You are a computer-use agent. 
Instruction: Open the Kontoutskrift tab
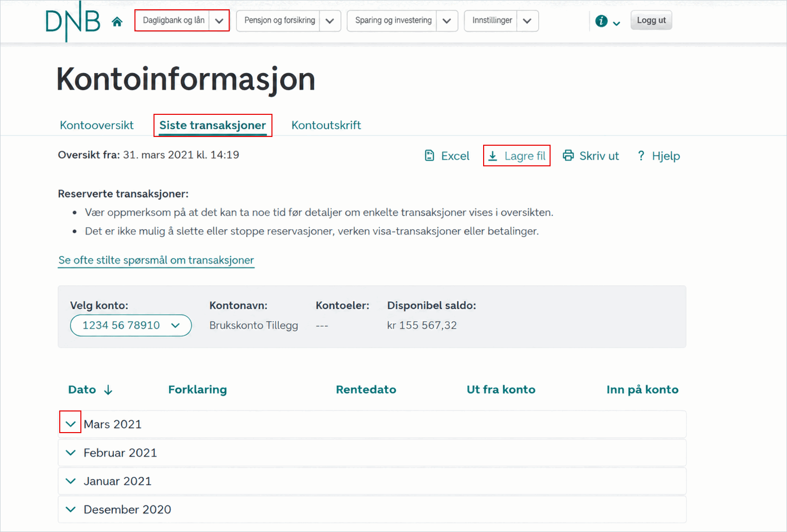(x=326, y=125)
